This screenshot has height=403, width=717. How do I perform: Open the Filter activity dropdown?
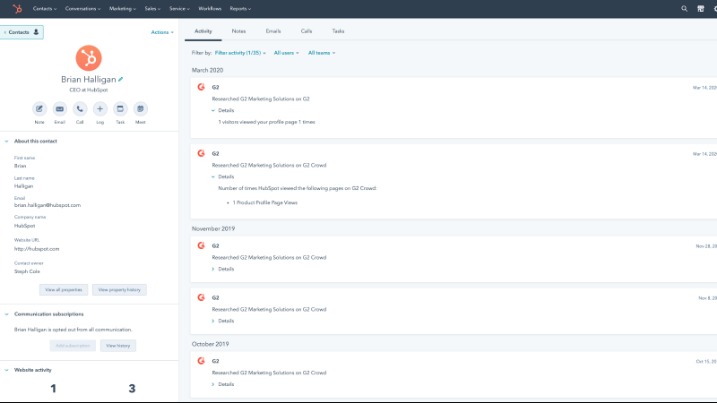[x=241, y=52]
